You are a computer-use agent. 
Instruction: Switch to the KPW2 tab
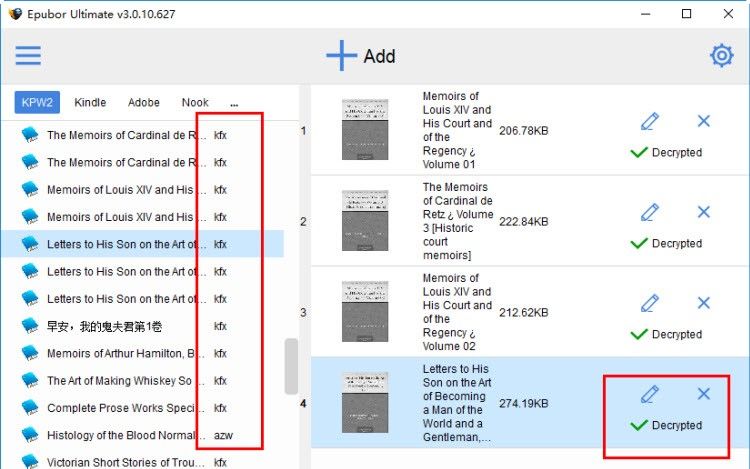[x=37, y=102]
